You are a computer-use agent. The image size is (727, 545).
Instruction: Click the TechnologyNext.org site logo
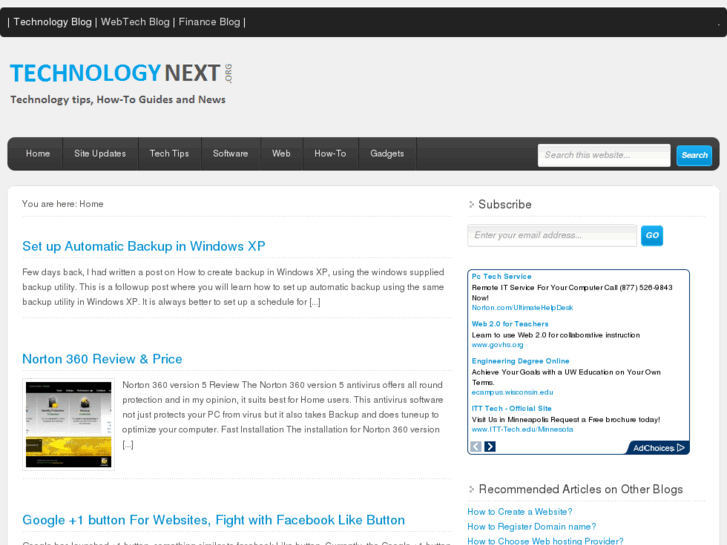click(121, 73)
